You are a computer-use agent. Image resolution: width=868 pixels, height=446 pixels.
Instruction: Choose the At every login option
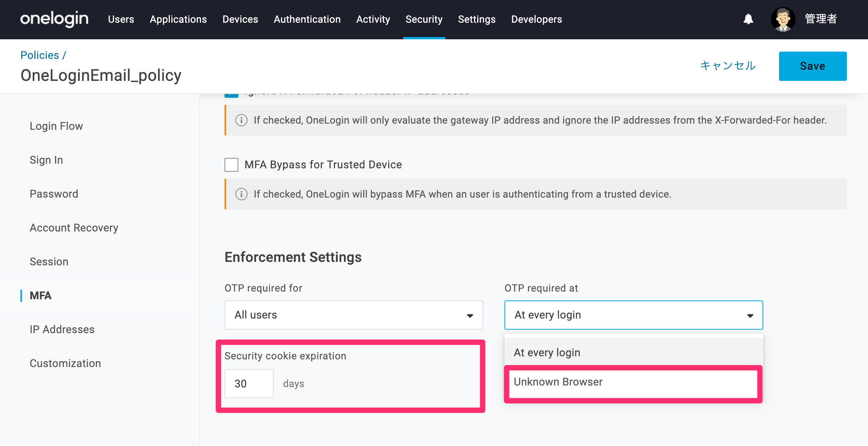(x=633, y=352)
